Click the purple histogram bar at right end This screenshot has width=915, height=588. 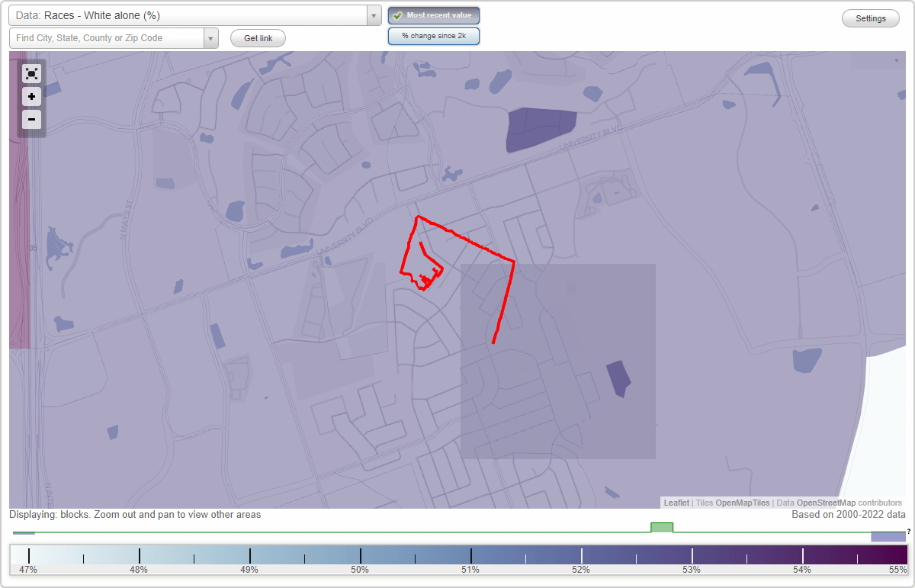pos(888,537)
